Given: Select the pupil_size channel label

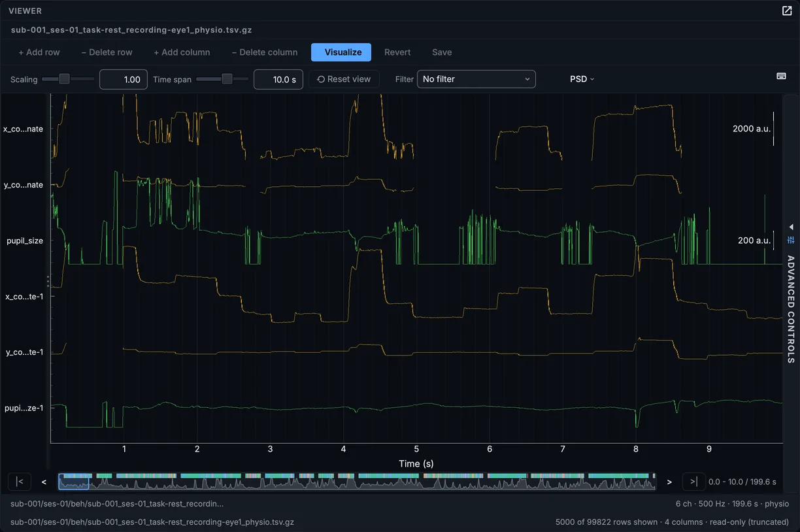Looking at the screenshot, I should [x=25, y=241].
